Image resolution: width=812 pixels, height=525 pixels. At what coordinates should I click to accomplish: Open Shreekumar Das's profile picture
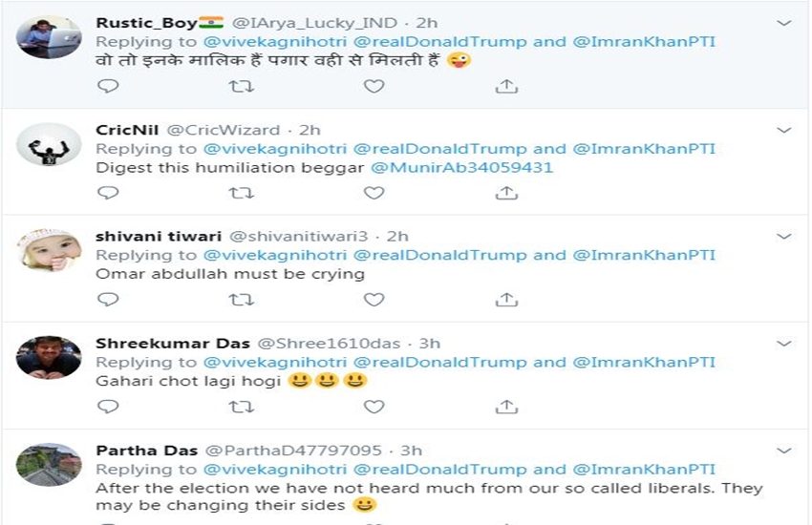coord(49,358)
